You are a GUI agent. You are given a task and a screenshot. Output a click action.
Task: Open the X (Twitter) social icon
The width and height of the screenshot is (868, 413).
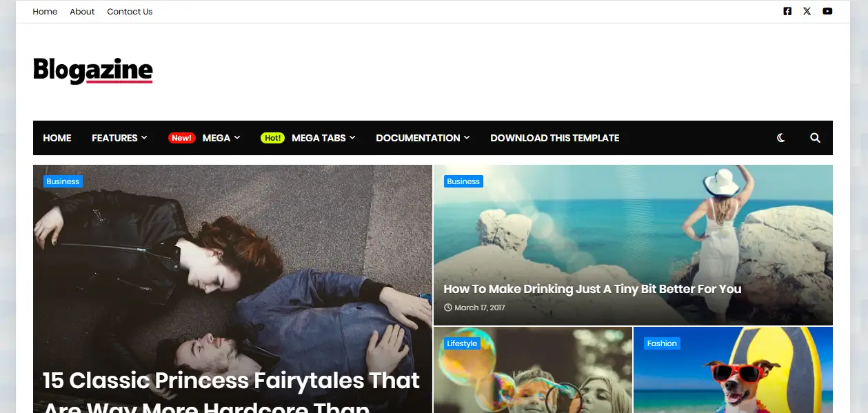[x=807, y=11]
